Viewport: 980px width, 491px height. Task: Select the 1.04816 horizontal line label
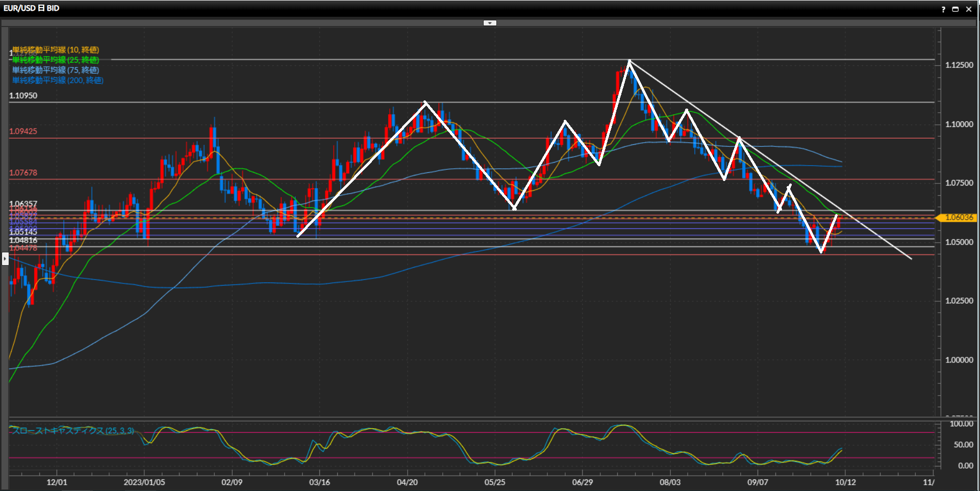click(23, 241)
